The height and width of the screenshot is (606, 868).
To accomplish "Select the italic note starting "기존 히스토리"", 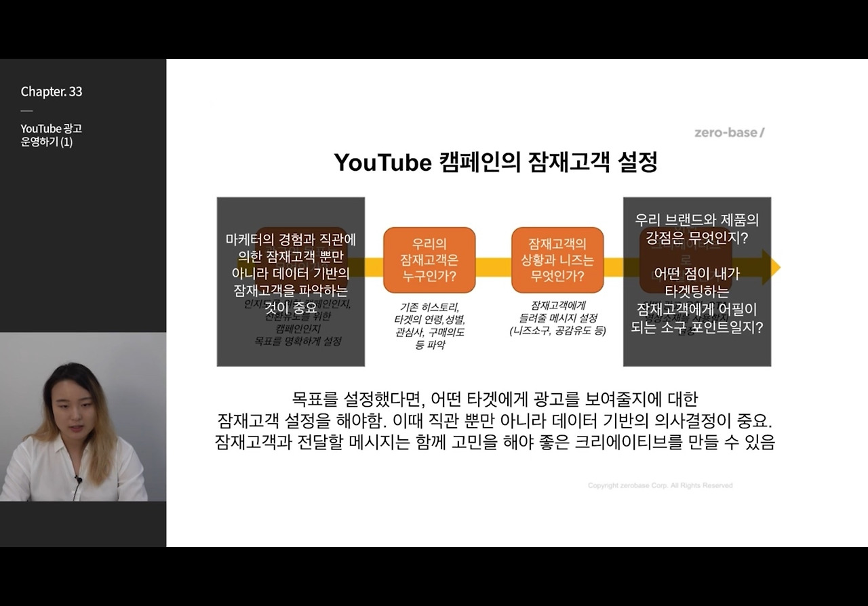I will pyautogui.click(x=429, y=326).
